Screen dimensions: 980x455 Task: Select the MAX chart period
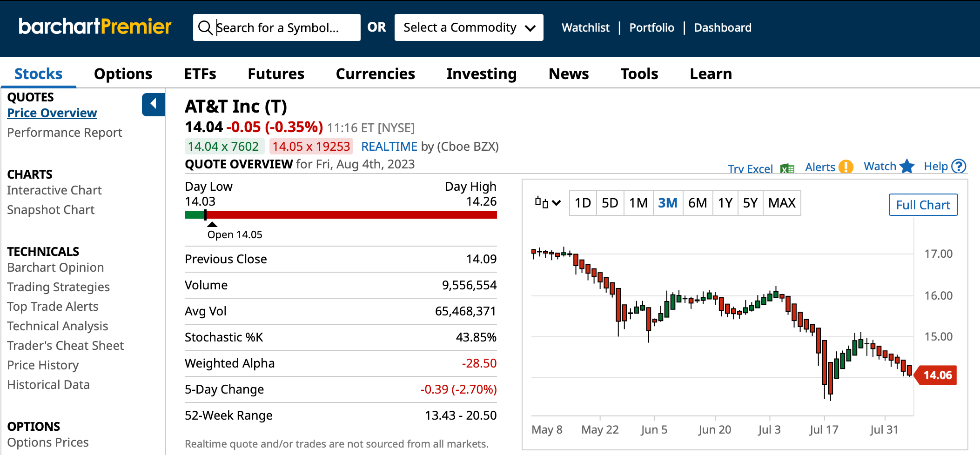782,203
